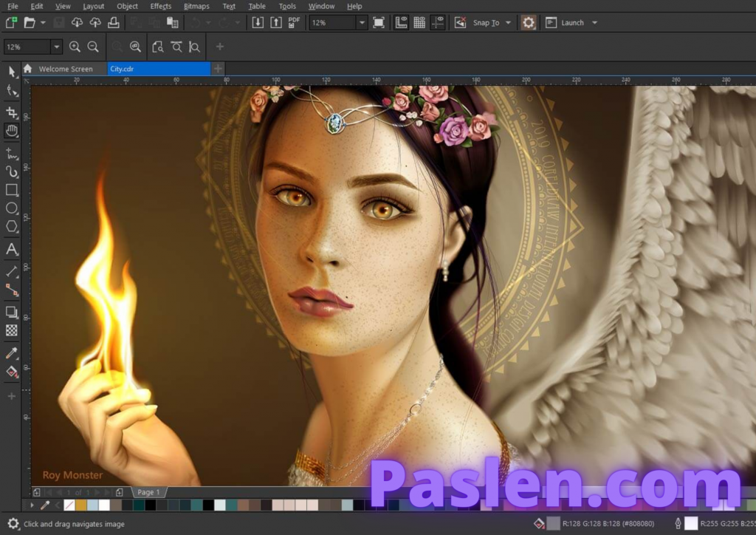Expand the color palette flyout arrow
The width and height of the screenshot is (756, 535).
[x=32, y=505]
